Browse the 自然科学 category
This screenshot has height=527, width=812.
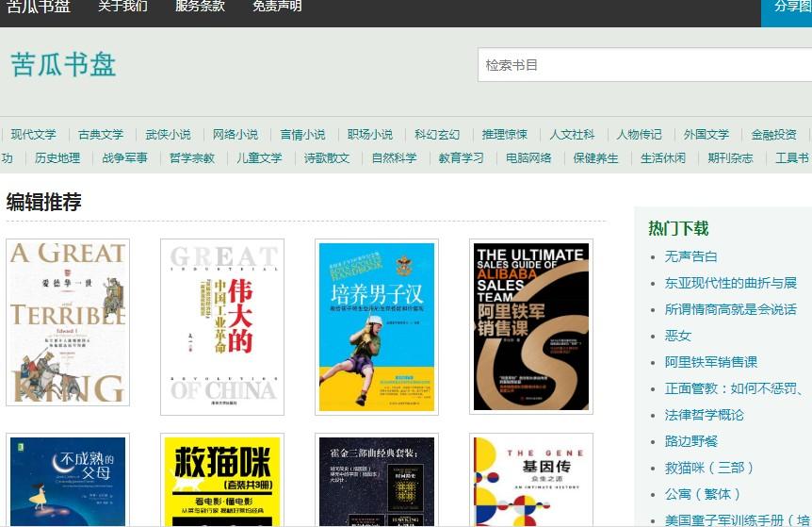coord(394,158)
